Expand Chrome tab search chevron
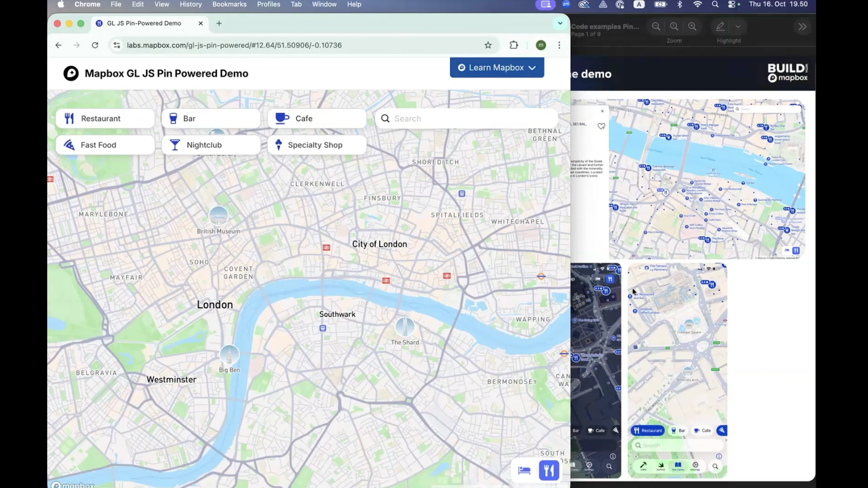 (x=560, y=23)
